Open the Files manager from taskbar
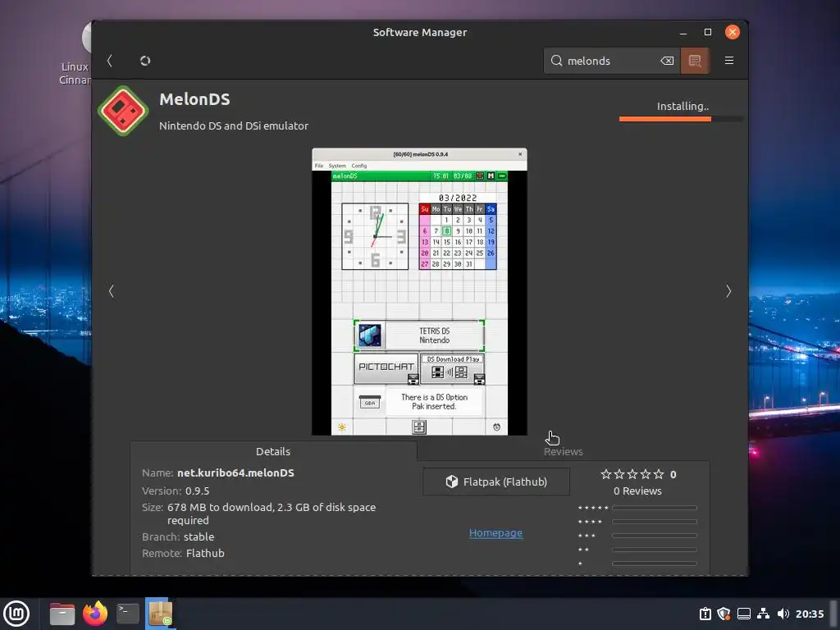840x630 pixels. 62,614
